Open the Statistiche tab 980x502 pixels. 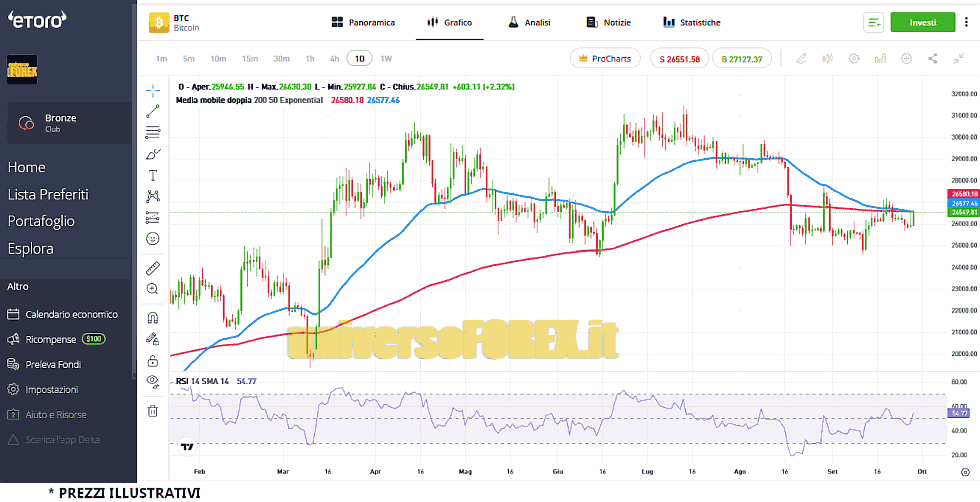691,22
